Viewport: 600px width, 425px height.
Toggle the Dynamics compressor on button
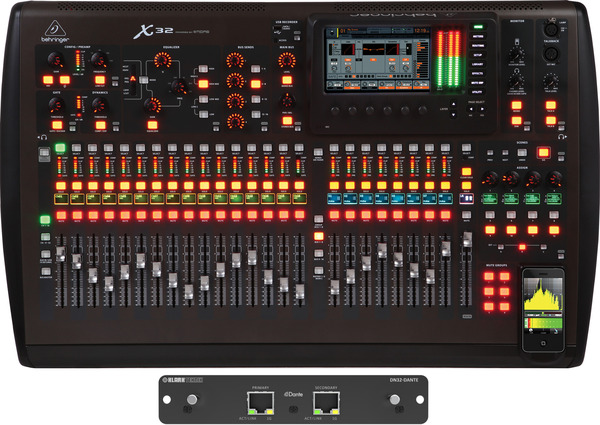click(x=100, y=125)
